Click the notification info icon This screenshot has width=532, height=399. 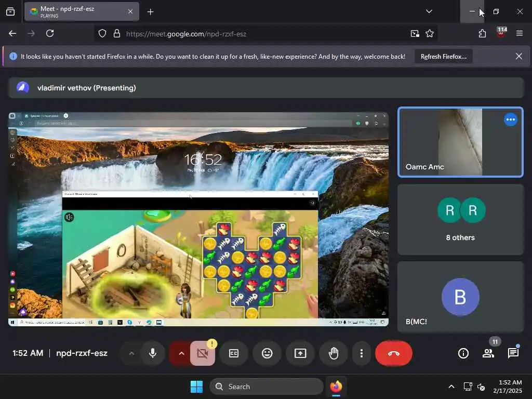(13, 56)
